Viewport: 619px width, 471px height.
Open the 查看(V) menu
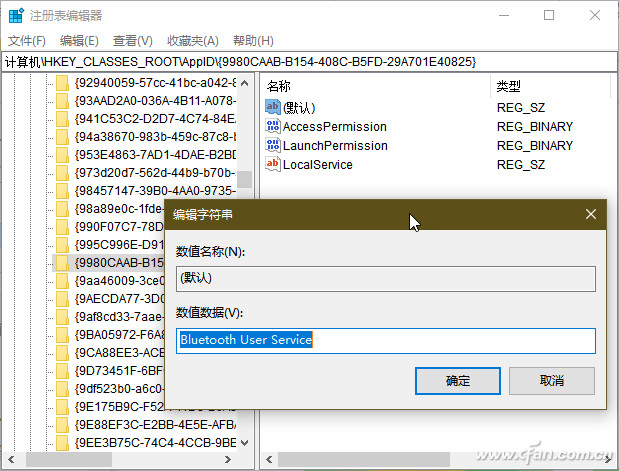(133, 41)
